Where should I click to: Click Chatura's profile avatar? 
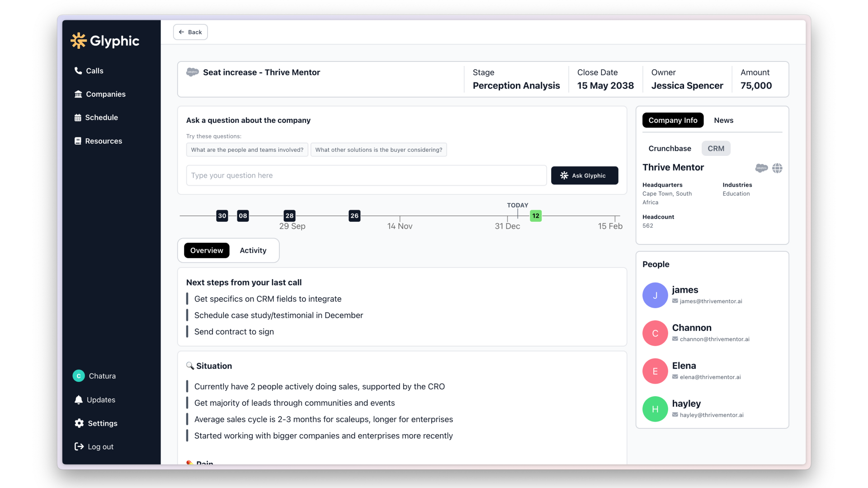click(x=78, y=375)
